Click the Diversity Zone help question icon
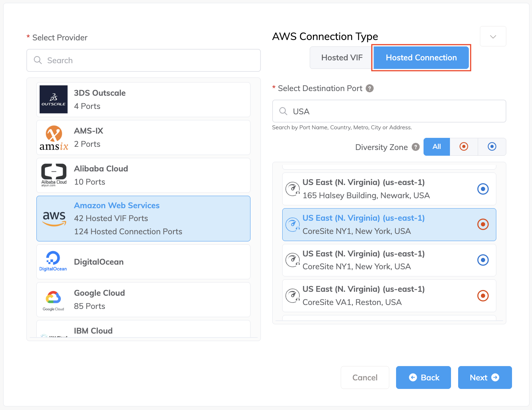Viewport: 532px width, 410px height. pyautogui.click(x=416, y=147)
